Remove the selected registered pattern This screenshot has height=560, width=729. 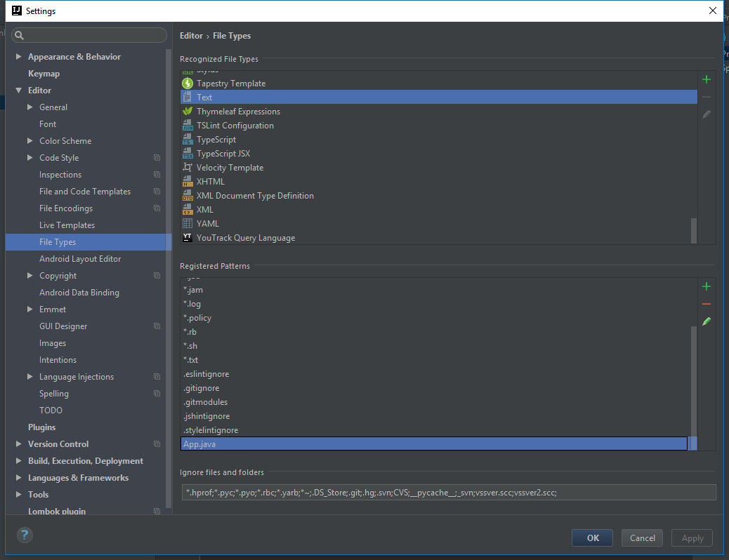click(x=707, y=304)
